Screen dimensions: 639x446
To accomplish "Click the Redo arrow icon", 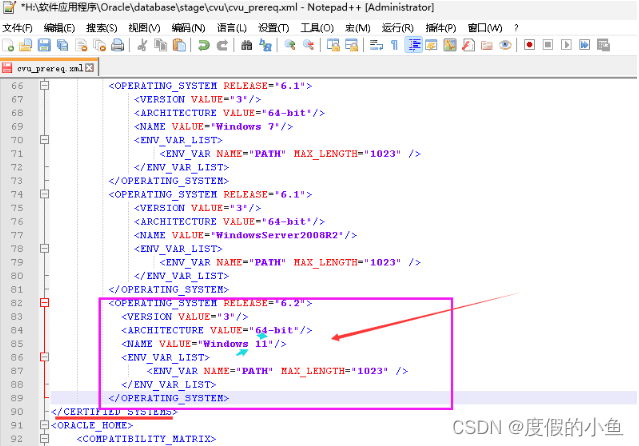I will [222, 45].
